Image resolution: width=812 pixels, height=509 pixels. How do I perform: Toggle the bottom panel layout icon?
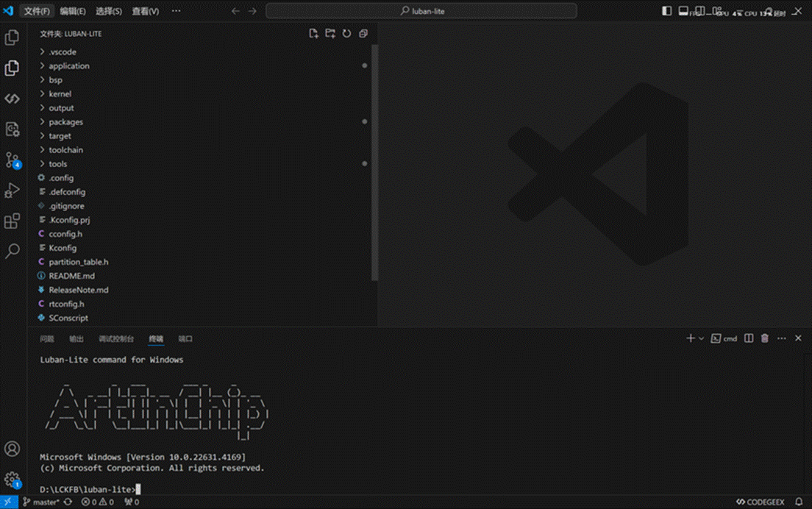(683, 11)
